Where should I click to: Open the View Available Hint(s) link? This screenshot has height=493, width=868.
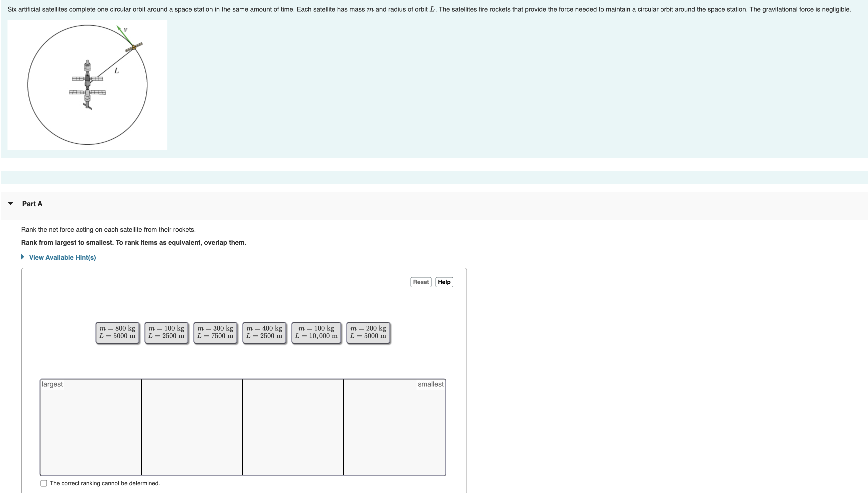click(62, 257)
